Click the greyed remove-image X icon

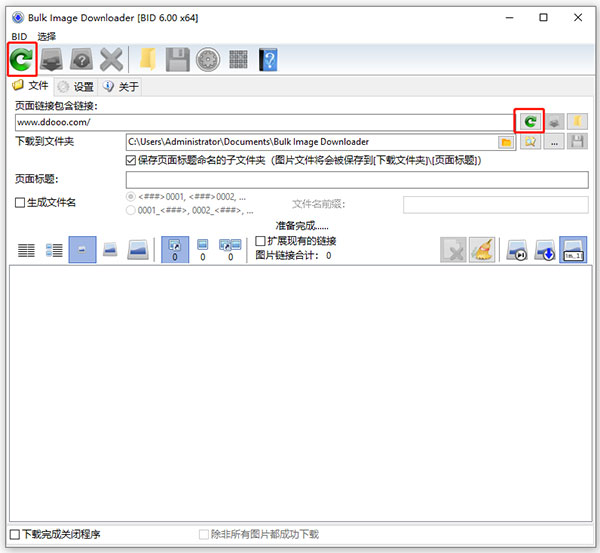click(x=453, y=250)
